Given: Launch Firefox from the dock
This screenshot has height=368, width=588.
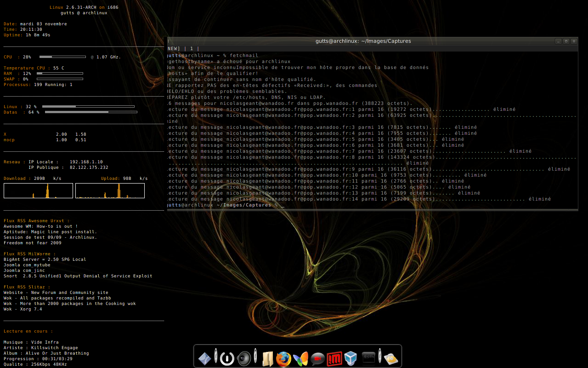Looking at the screenshot, I should 283,358.
